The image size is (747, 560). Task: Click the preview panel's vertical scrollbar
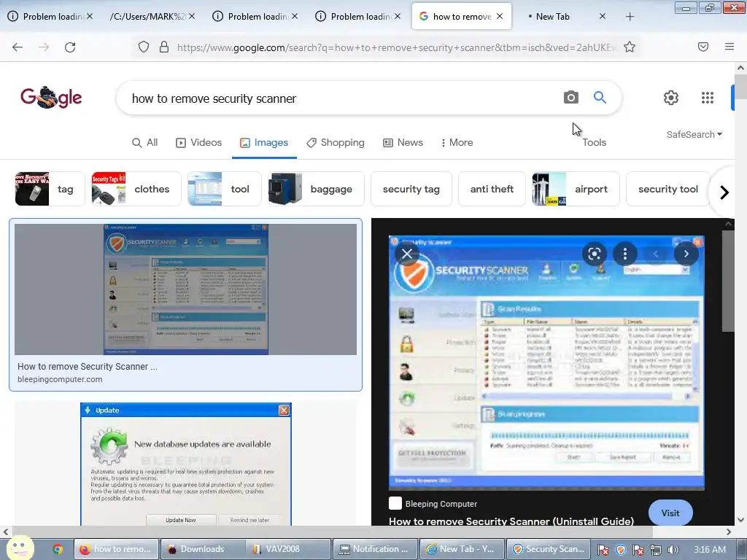(x=728, y=281)
